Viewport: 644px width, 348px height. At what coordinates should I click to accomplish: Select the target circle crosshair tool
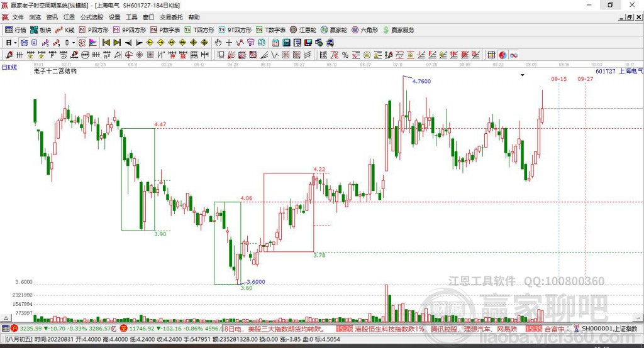[128, 55]
